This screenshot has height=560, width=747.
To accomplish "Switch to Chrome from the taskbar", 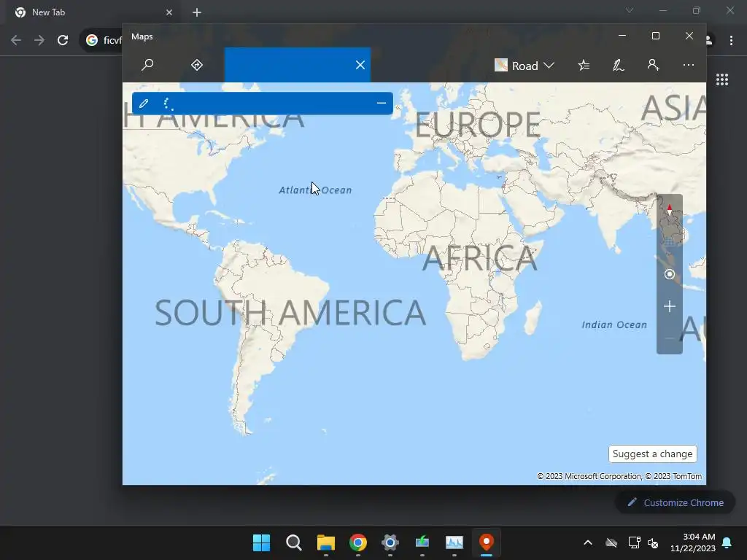I will tap(357, 542).
